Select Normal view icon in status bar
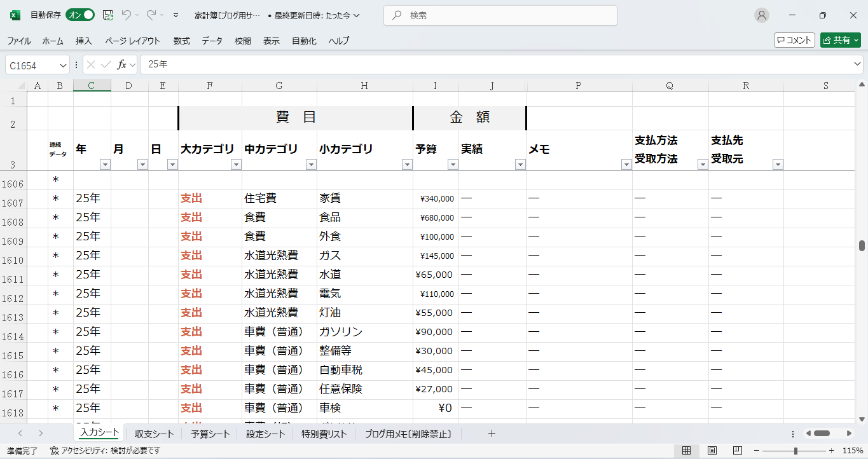Image resolution: width=868 pixels, height=459 pixels. click(687, 451)
